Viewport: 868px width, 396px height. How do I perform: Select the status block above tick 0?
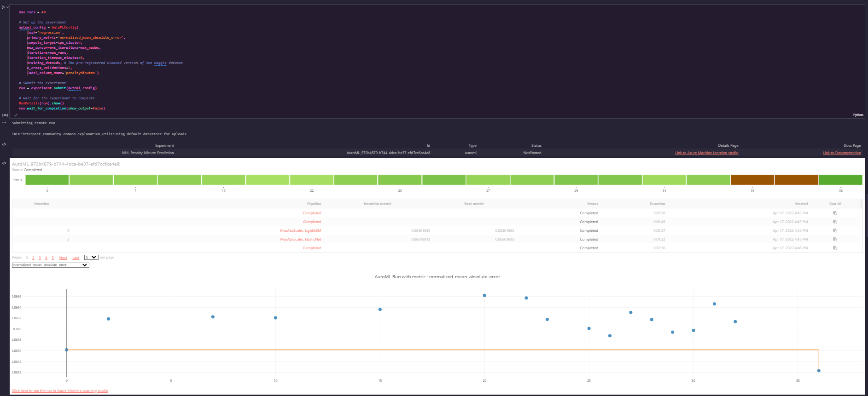tap(47, 180)
